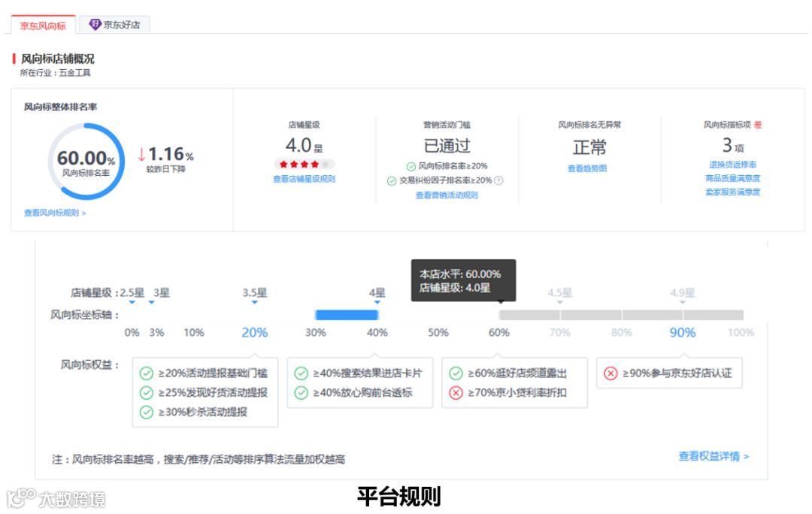Click red cross icon for ≥70%京小贷利率折扣
Image resolution: width=812 pixels, height=514 pixels.
click(x=456, y=393)
